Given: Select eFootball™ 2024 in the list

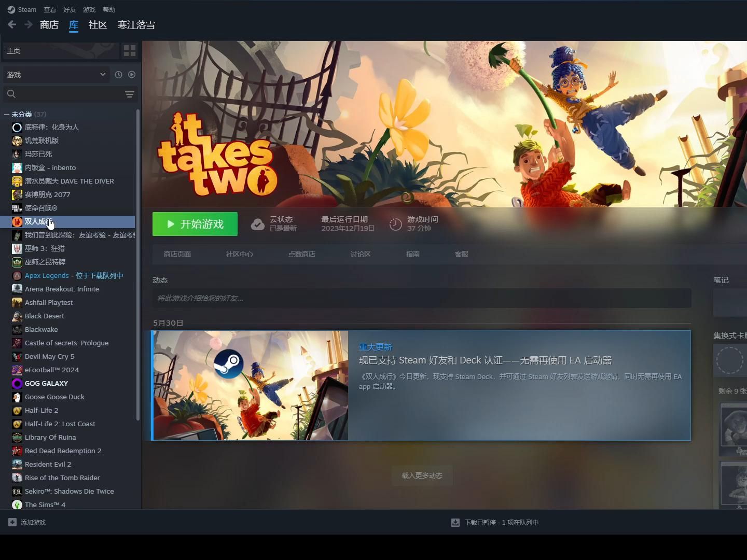Looking at the screenshot, I should (x=52, y=370).
